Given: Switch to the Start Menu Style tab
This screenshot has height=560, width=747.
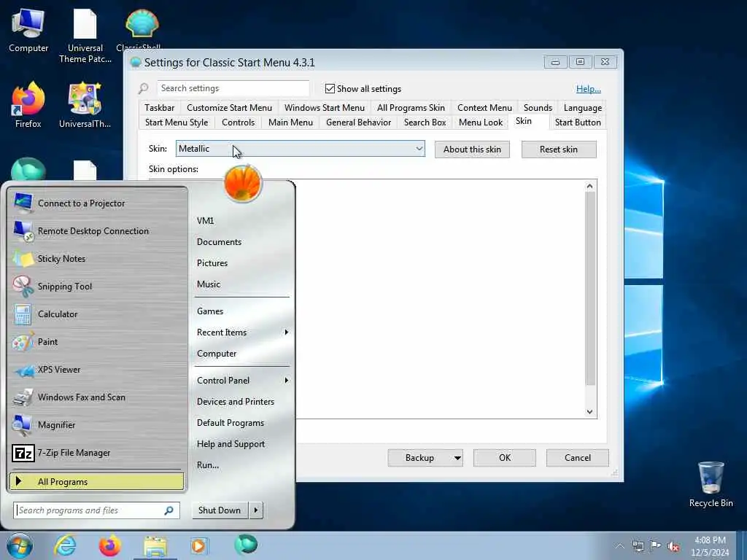Looking at the screenshot, I should pos(177,122).
